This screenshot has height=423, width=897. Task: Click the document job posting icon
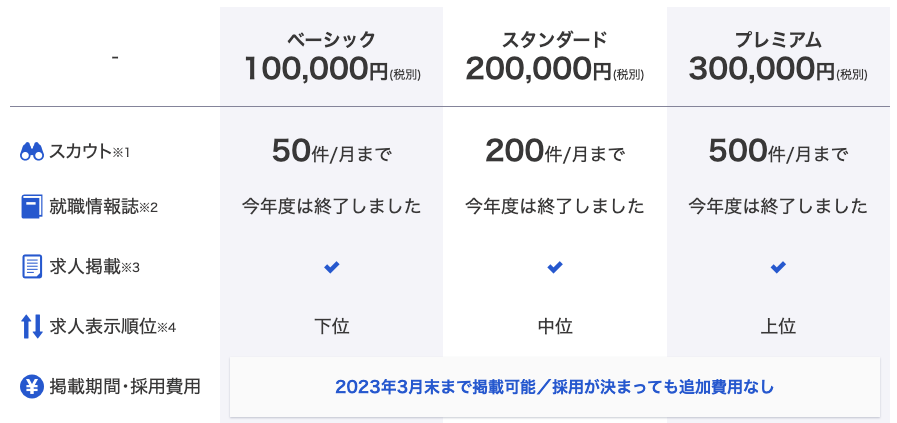coord(32,267)
